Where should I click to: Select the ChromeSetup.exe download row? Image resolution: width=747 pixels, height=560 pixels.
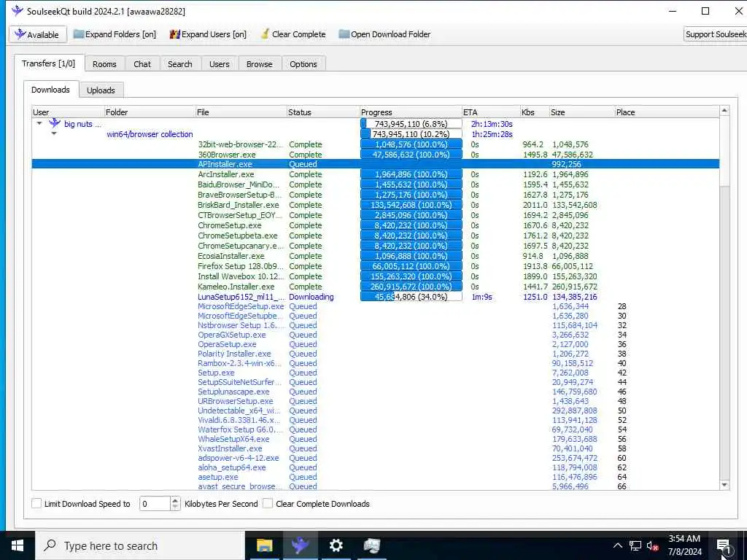pos(376,225)
